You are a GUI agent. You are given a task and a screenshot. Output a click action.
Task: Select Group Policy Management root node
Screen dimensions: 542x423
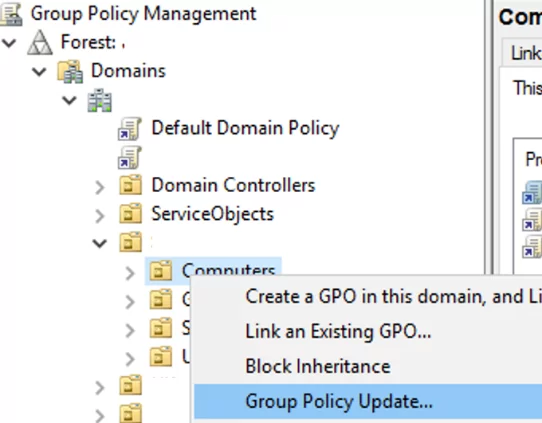143,14
